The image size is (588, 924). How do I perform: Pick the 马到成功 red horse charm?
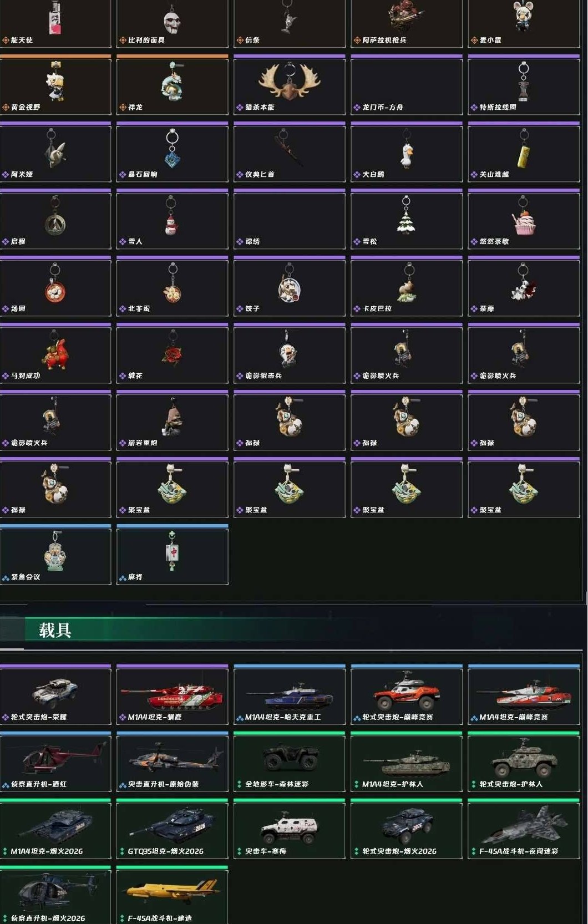tap(55, 354)
